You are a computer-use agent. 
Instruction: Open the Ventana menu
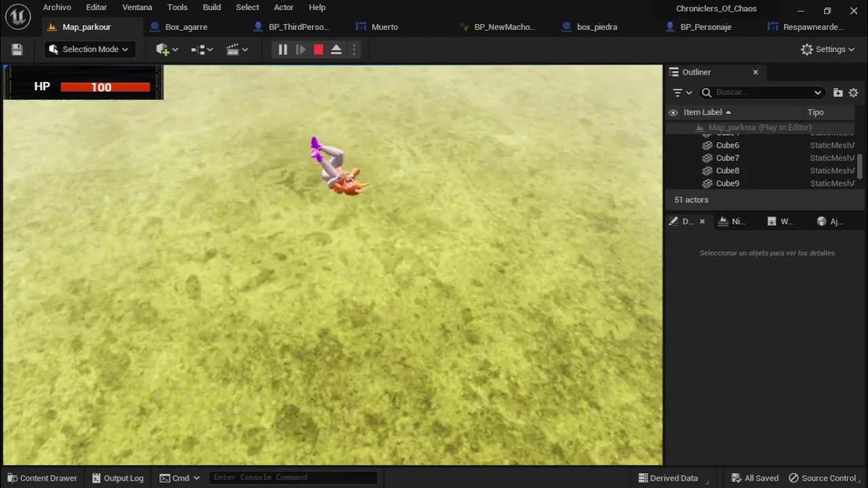(x=137, y=7)
